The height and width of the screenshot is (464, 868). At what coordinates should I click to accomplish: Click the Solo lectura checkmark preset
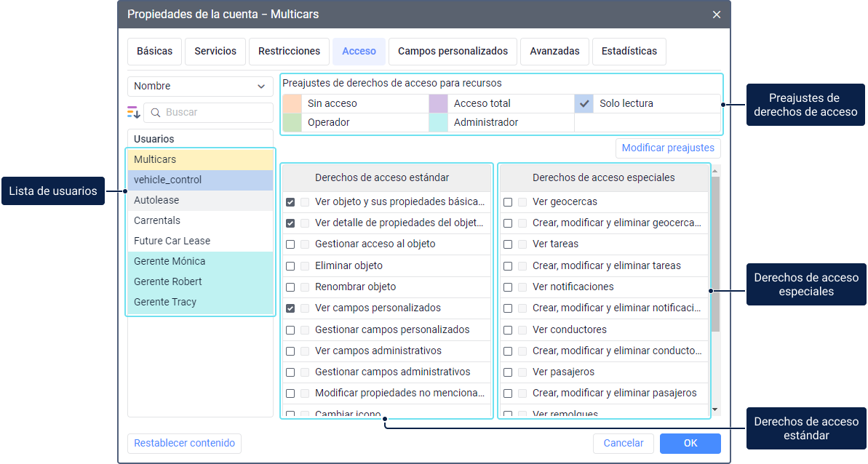pyautogui.click(x=584, y=103)
